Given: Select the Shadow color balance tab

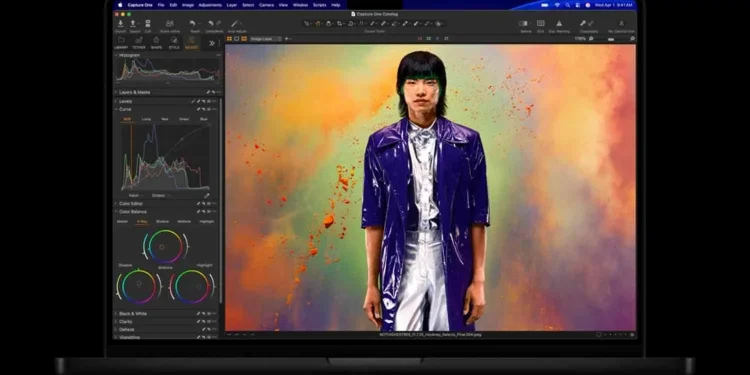Looking at the screenshot, I should (163, 221).
